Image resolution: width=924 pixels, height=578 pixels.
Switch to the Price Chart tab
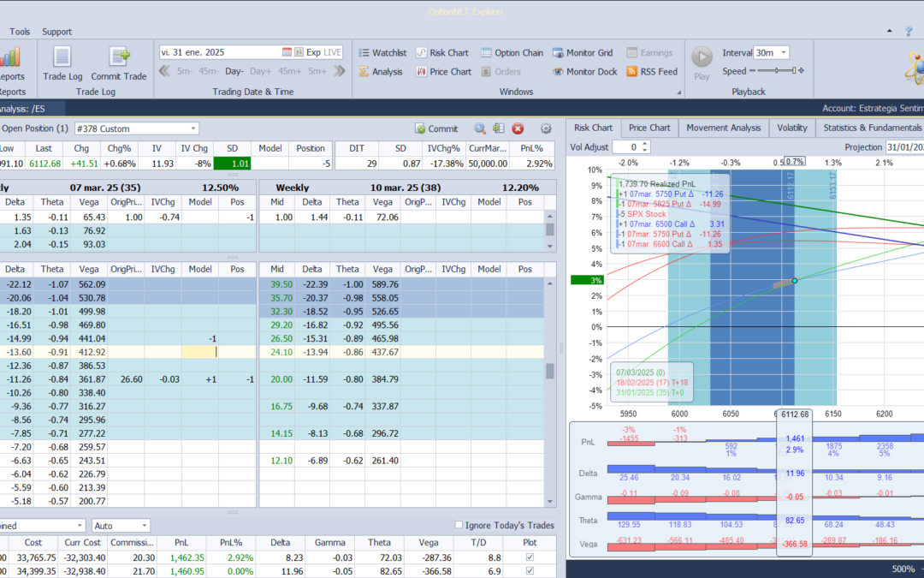click(649, 128)
